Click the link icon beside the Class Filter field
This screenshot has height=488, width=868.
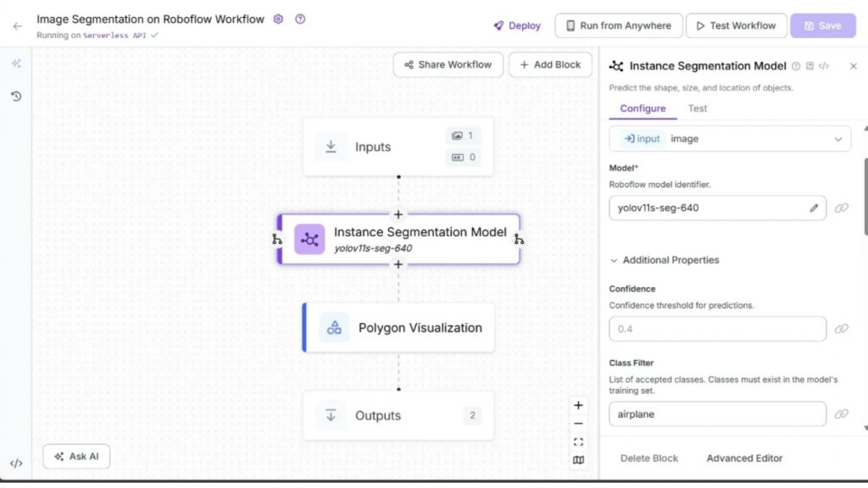tap(842, 413)
